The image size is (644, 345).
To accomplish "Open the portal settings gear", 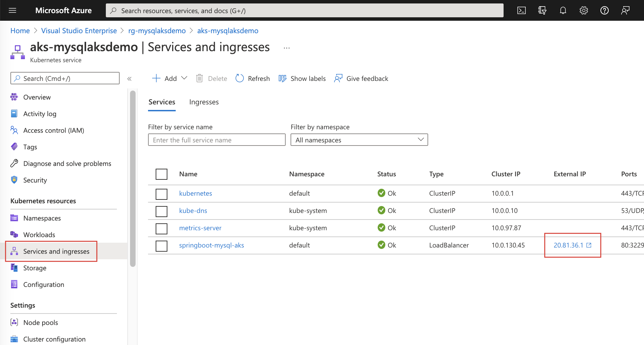I will (x=583, y=10).
